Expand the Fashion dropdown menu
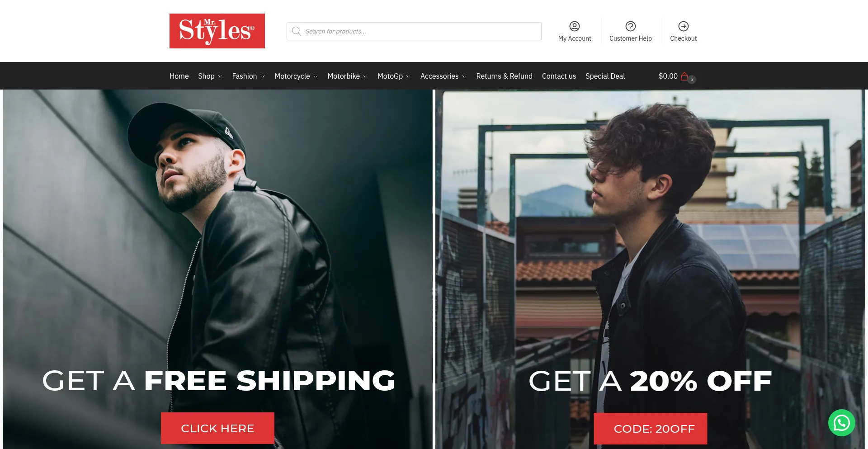 pos(249,76)
